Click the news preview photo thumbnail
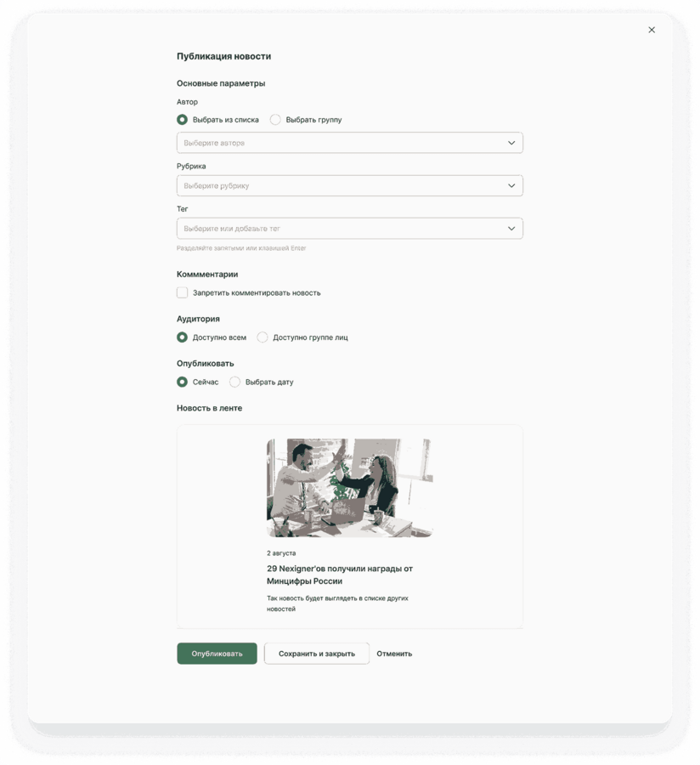This screenshot has height=765, width=700. (x=350, y=488)
